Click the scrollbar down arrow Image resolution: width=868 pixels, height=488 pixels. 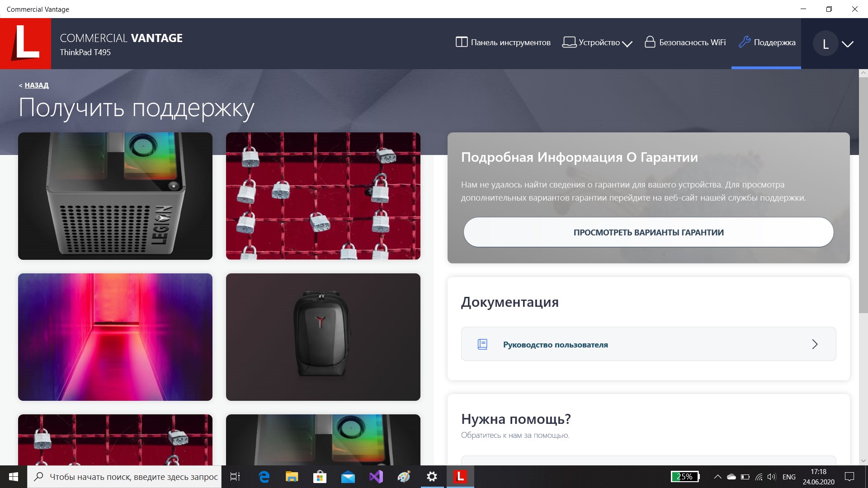pyautogui.click(x=863, y=461)
